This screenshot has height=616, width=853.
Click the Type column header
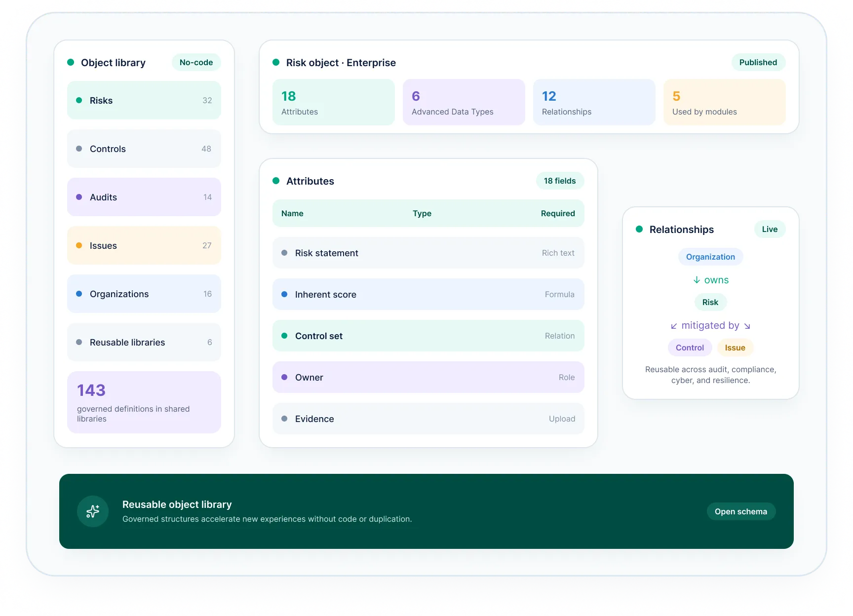pos(422,213)
